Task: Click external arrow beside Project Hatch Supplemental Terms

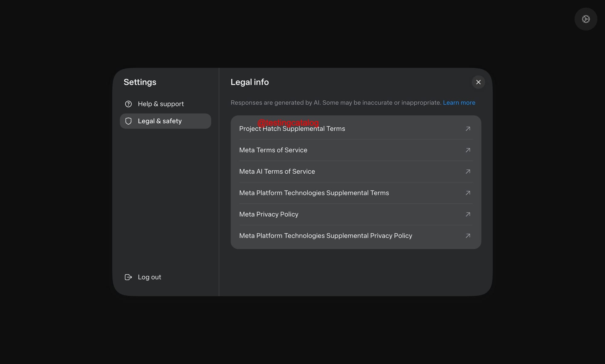Action: click(x=468, y=129)
